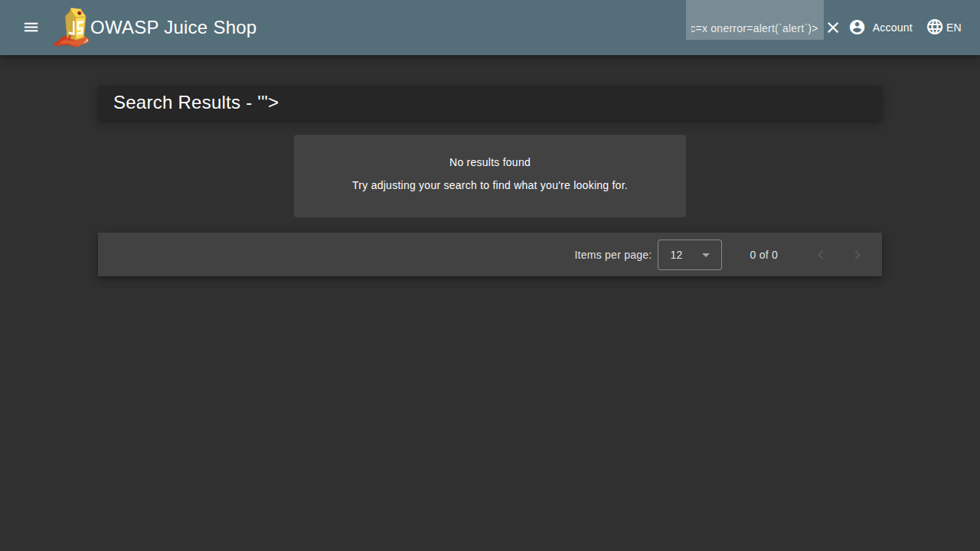Click the Search Results heading

click(196, 103)
